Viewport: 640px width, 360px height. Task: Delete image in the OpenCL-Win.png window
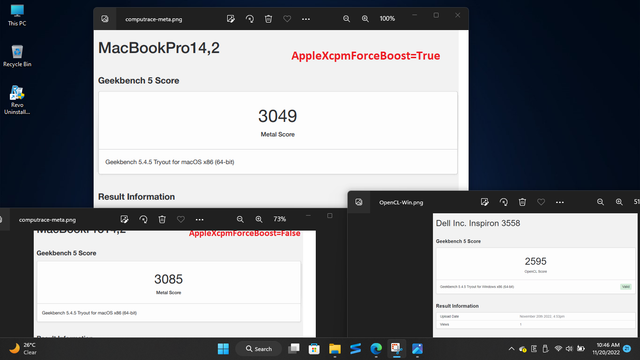click(x=522, y=202)
